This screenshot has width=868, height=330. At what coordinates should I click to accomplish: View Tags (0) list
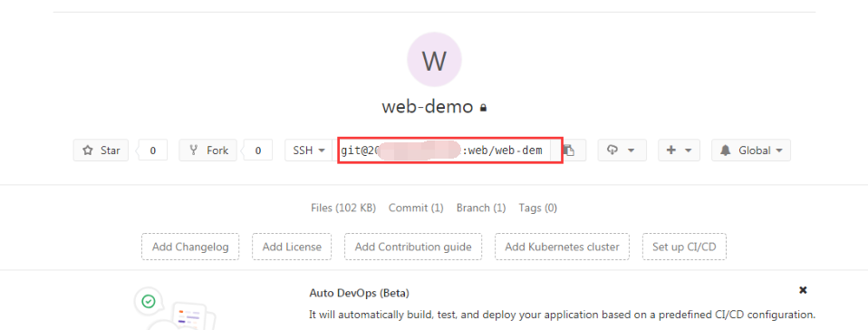click(x=537, y=209)
